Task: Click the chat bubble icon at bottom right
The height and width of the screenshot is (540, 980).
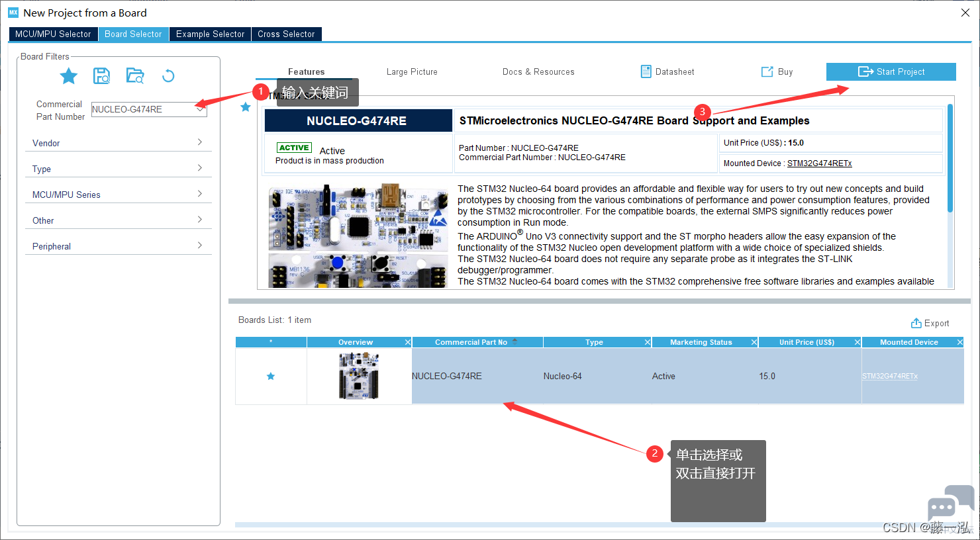Action: 951,504
